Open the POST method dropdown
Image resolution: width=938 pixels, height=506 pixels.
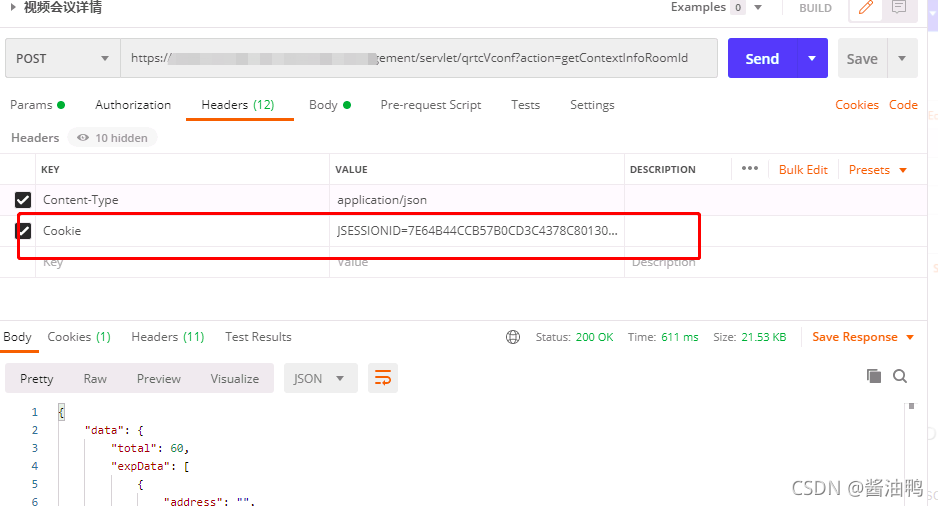(x=63, y=58)
